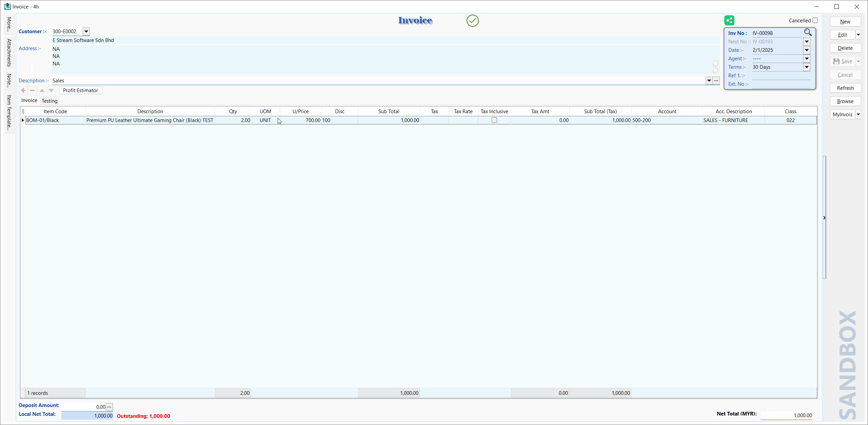This screenshot has width=868, height=425.
Task: Switch to the Testing tab
Action: [x=50, y=101]
